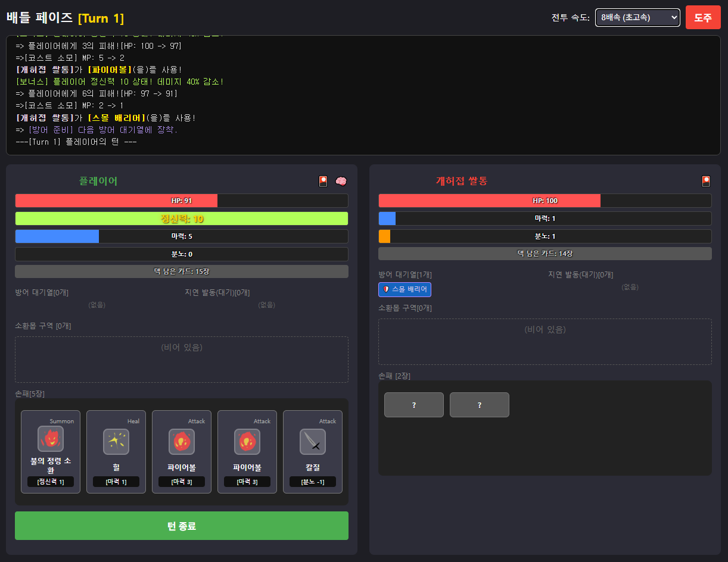Click the enemy's 덱 남은 카드: 14장 bar
Screen dimensions: 728x562
tap(545, 254)
